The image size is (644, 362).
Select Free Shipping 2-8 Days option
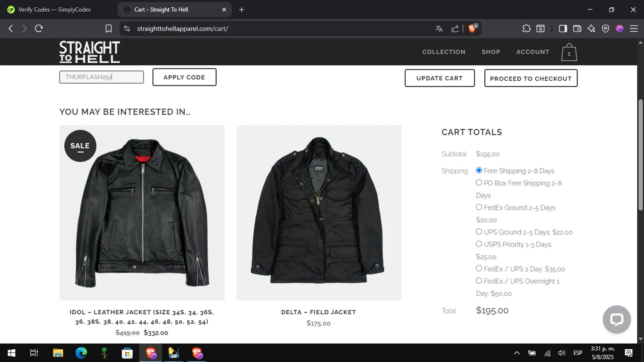(x=479, y=170)
